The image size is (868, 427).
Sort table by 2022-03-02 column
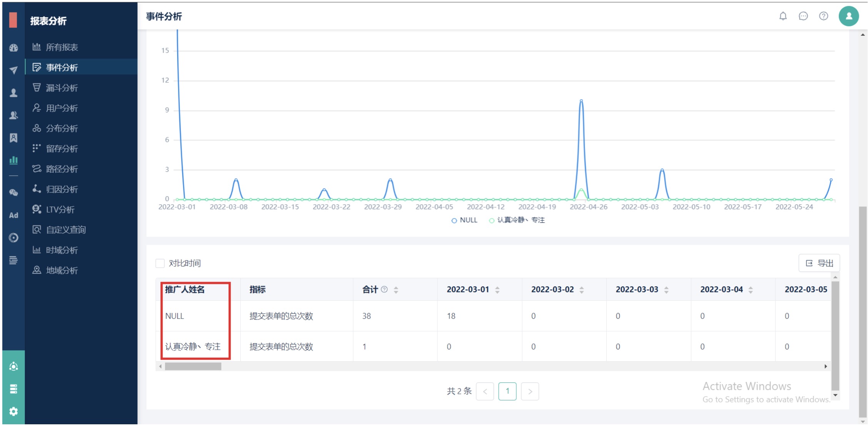(582, 290)
